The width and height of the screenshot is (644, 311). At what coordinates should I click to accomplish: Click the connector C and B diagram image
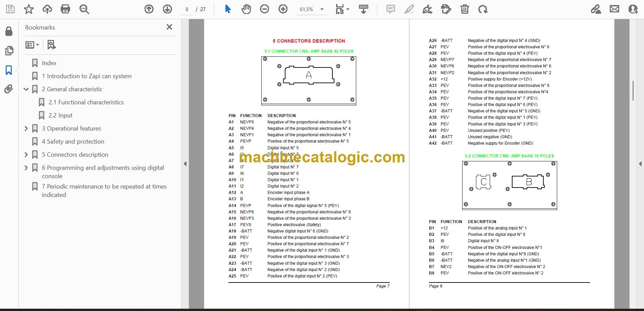(x=509, y=185)
